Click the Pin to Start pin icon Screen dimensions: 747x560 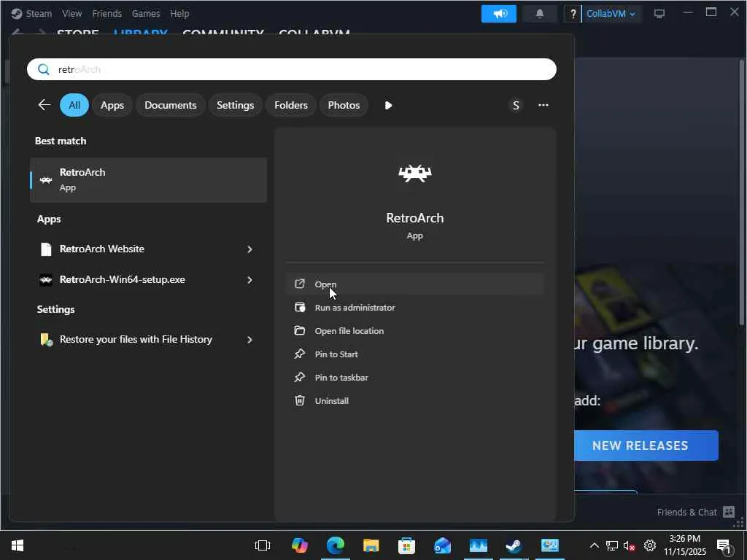300,354
